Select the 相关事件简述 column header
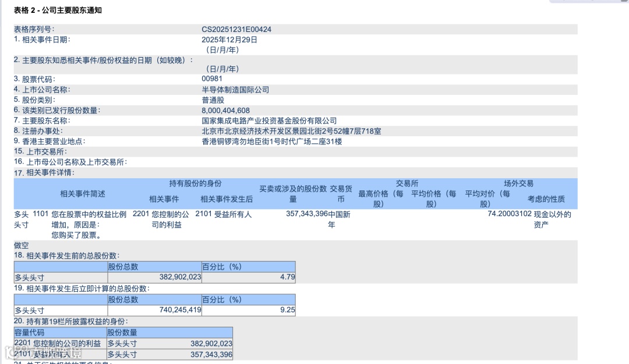This screenshot has width=629, height=364. 83,194
